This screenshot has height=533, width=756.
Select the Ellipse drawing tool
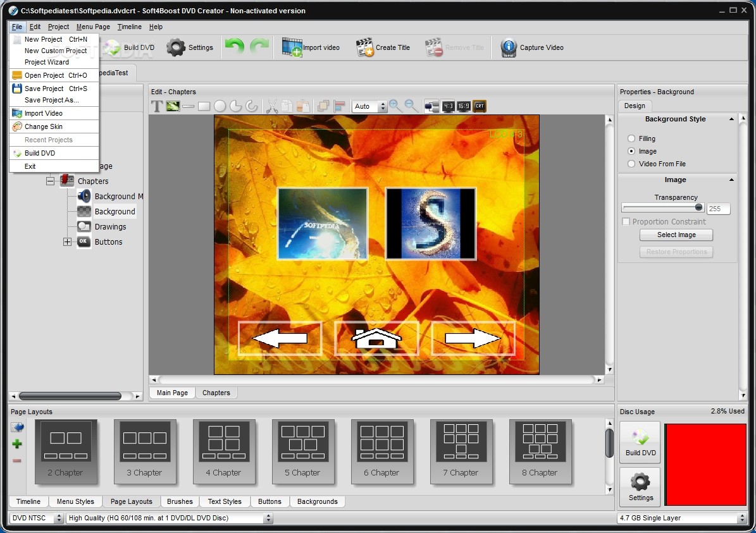tap(220, 106)
